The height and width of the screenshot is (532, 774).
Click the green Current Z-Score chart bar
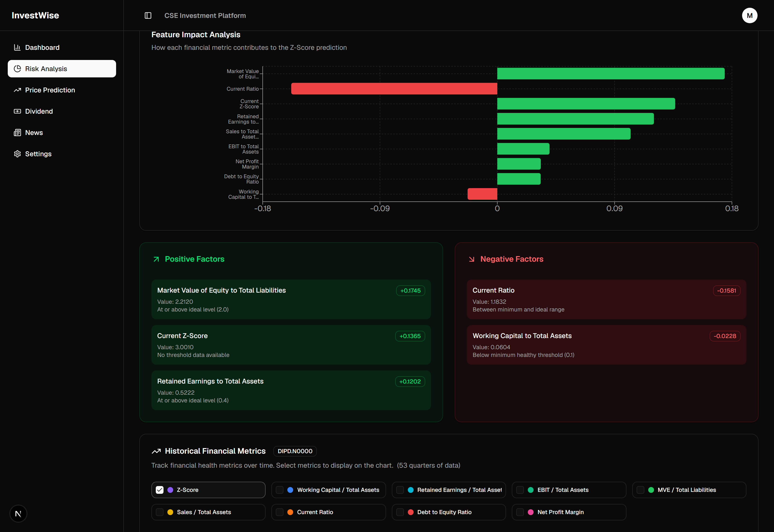586,104
